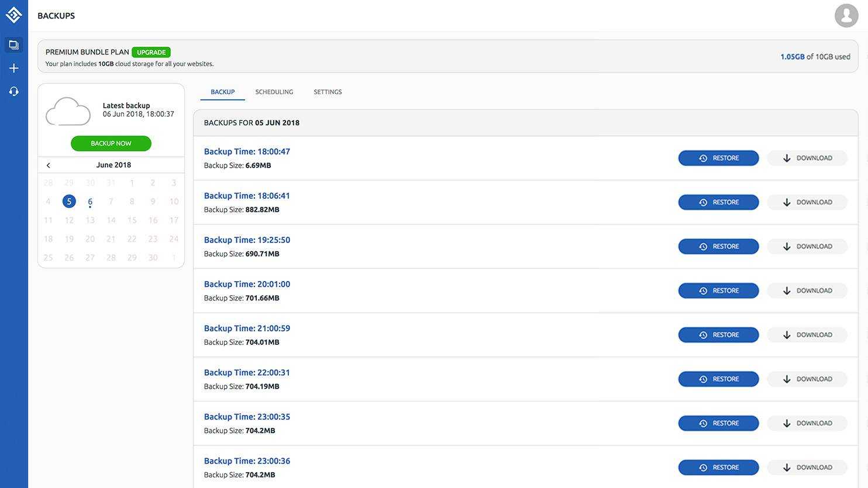Image resolution: width=868 pixels, height=488 pixels.
Task: Click the 701.66MB backup size text
Action: (263, 298)
